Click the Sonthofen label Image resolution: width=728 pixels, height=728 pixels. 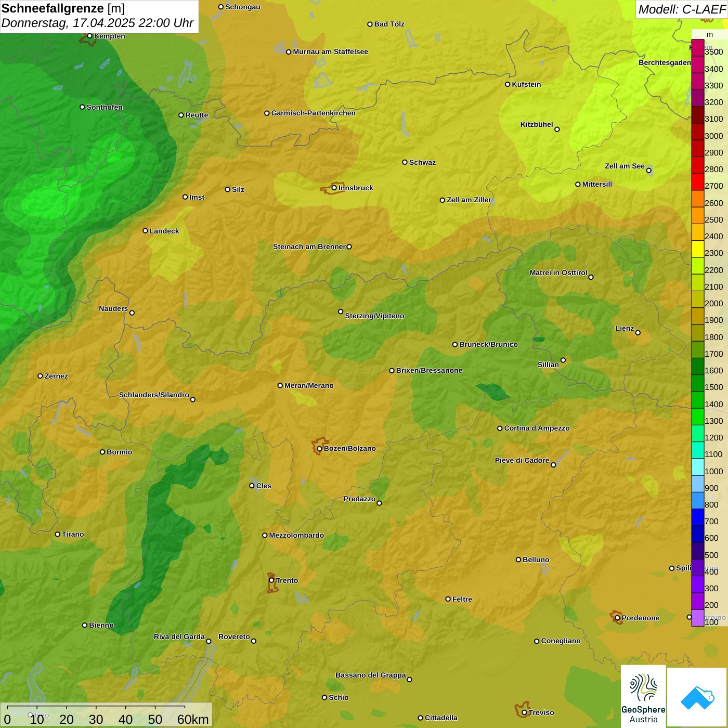(x=105, y=107)
